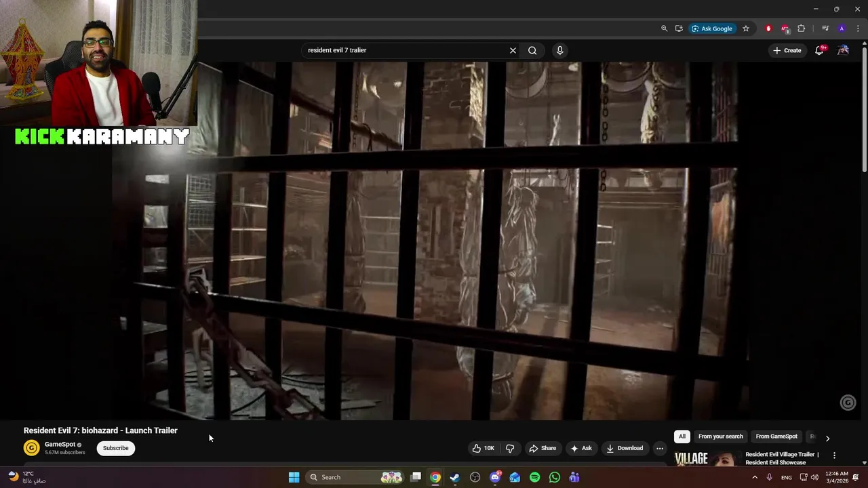Open Microsoft Teams from the taskbar
This screenshot has width=868, height=488.
(x=574, y=477)
